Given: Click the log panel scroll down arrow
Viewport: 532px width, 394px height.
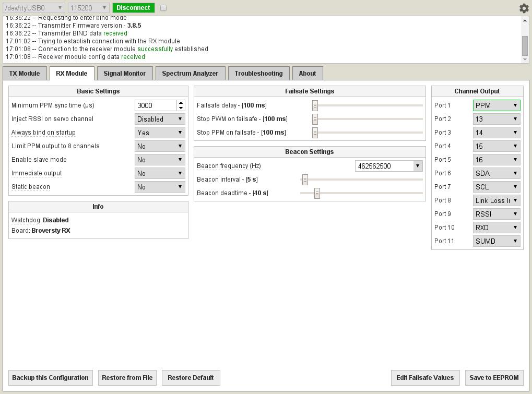Looking at the screenshot, I should coord(525,59).
